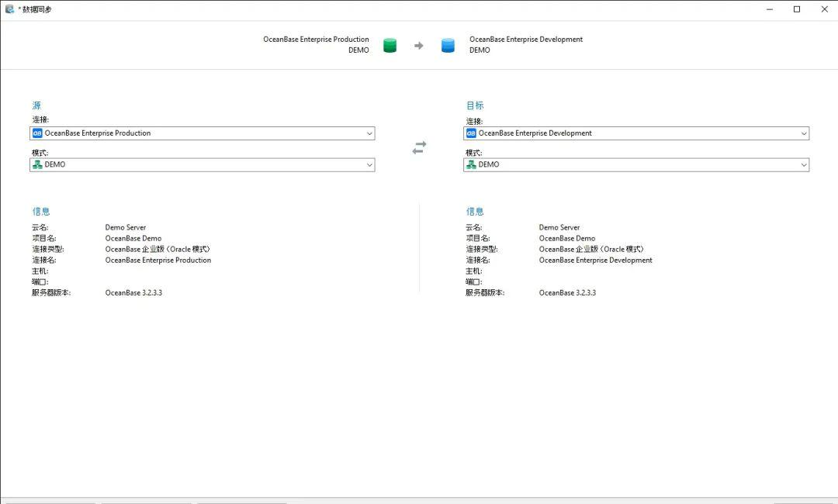838x504 pixels.
Task: Click target project name OceanBase Demo
Action: tap(567, 239)
